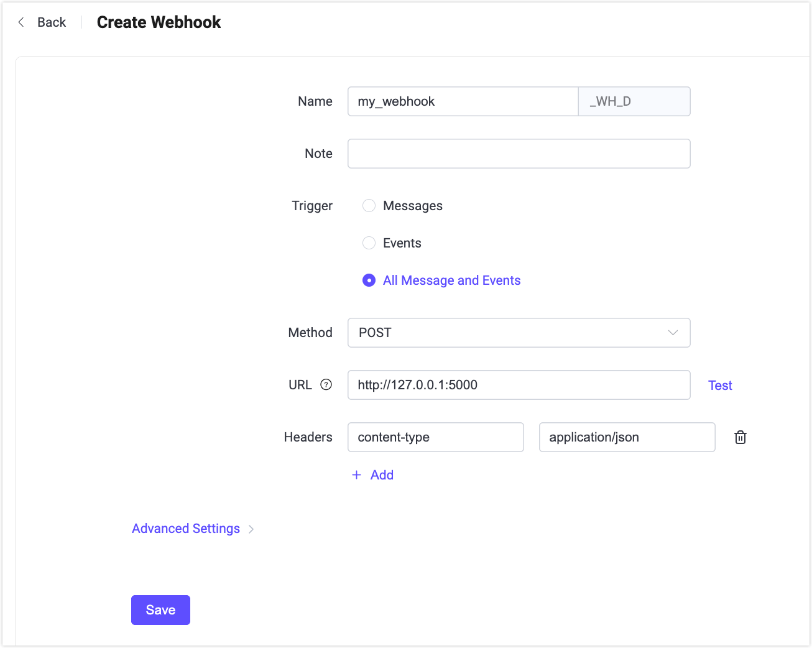Viewport: 812px width, 648px height.
Task: Click the plus icon next to Add
Action: click(x=356, y=474)
